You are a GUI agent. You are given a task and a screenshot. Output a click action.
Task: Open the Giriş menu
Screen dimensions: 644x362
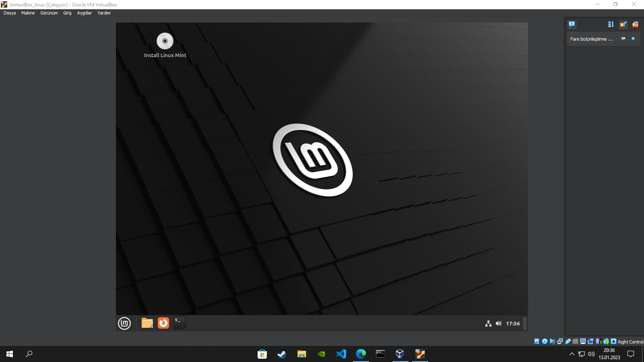(x=67, y=13)
